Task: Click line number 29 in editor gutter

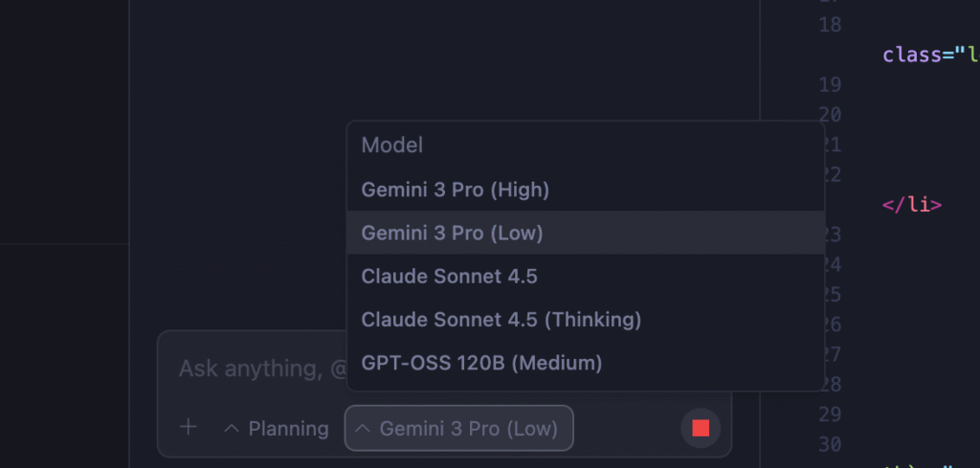Action: point(830,414)
